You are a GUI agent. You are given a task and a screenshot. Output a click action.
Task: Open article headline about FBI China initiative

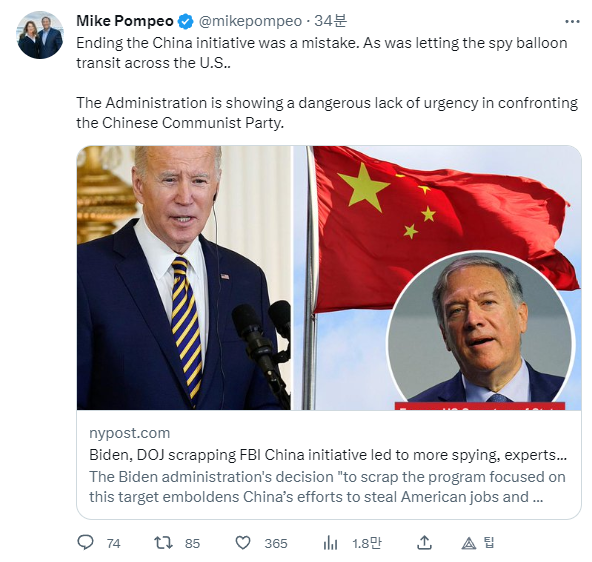(x=328, y=455)
